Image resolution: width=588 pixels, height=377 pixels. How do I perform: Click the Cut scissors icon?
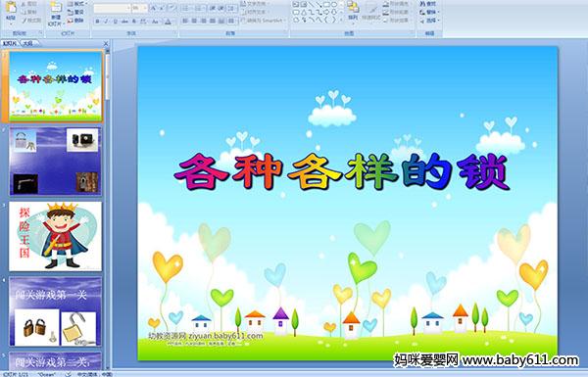pyautogui.click(x=24, y=4)
